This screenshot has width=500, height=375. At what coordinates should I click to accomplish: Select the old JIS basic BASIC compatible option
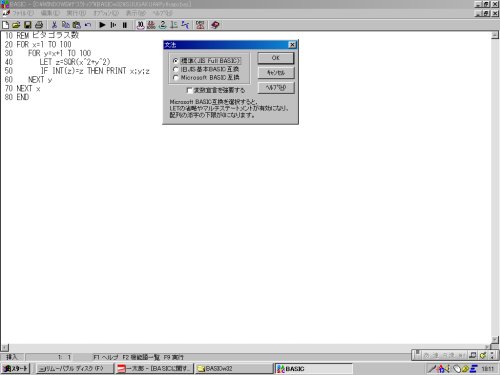click(175, 69)
